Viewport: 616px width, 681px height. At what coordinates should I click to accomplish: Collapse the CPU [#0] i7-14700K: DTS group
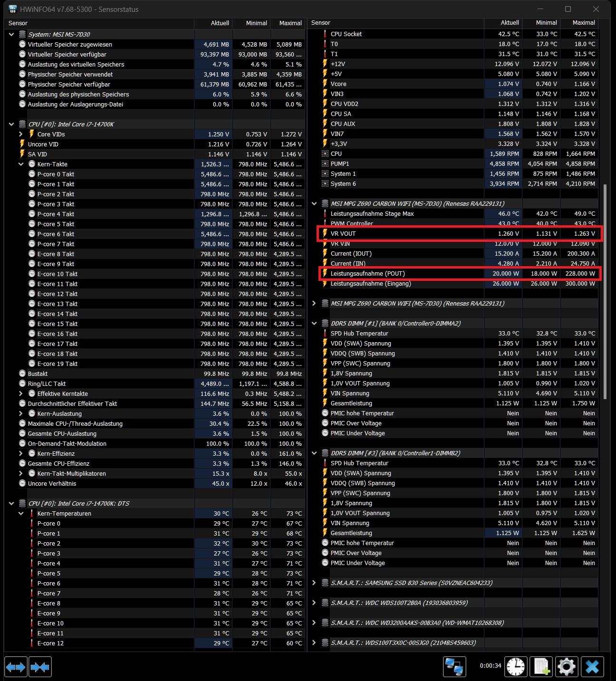tap(11, 503)
